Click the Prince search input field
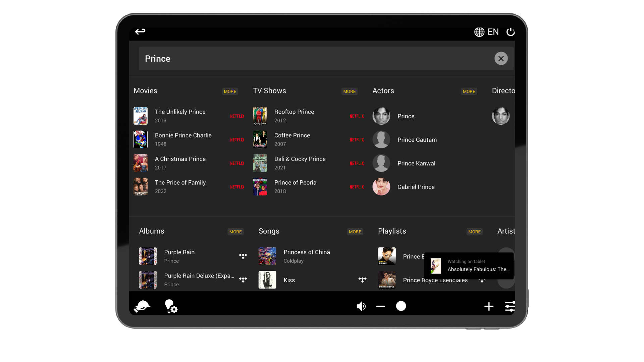 pyautogui.click(x=326, y=59)
